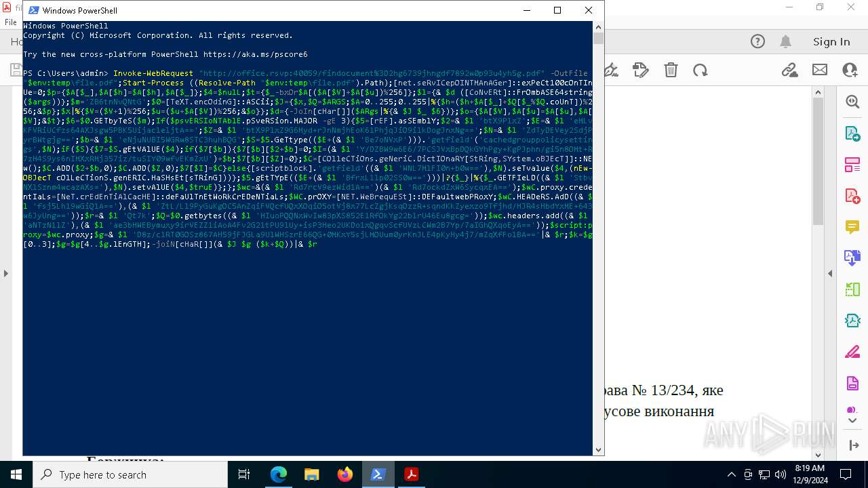Screen dimensions: 868x488
Task: Launch Firefox from taskbar
Action: tap(345, 474)
